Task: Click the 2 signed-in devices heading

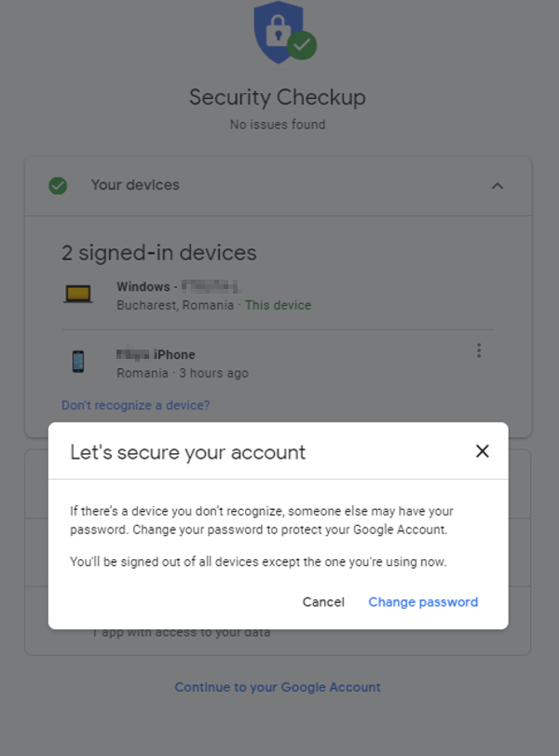Action: [x=159, y=253]
